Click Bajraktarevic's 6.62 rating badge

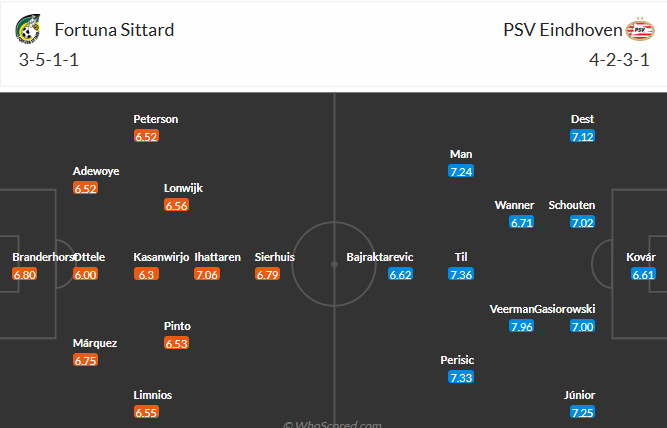pos(401,275)
